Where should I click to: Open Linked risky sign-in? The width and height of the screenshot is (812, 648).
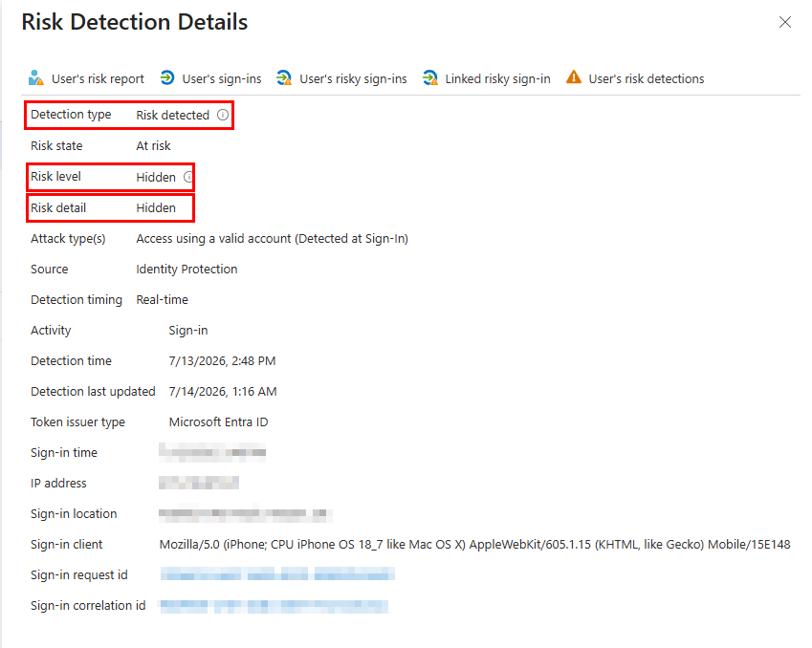click(x=497, y=78)
